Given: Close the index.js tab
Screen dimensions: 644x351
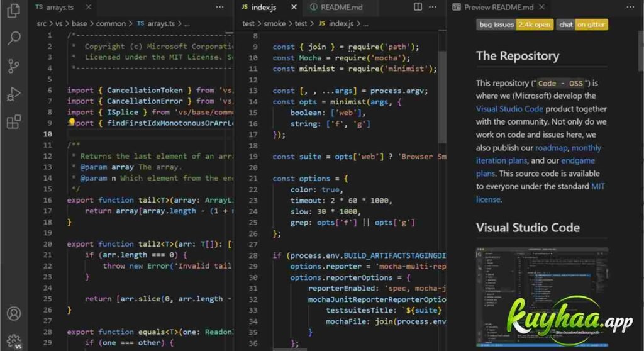Looking at the screenshot, I should pos(294,7).
